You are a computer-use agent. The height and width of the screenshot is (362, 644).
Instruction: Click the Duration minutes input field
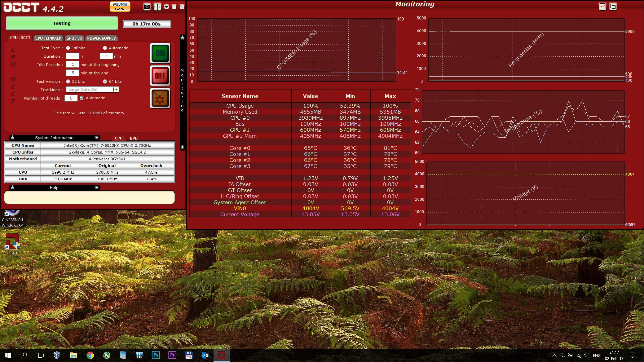[106, 56]
